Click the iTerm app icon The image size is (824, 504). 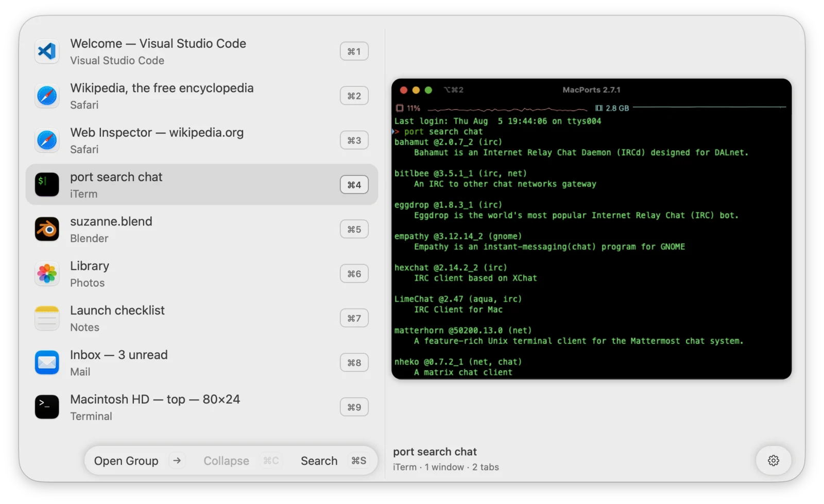pos(47,185)
